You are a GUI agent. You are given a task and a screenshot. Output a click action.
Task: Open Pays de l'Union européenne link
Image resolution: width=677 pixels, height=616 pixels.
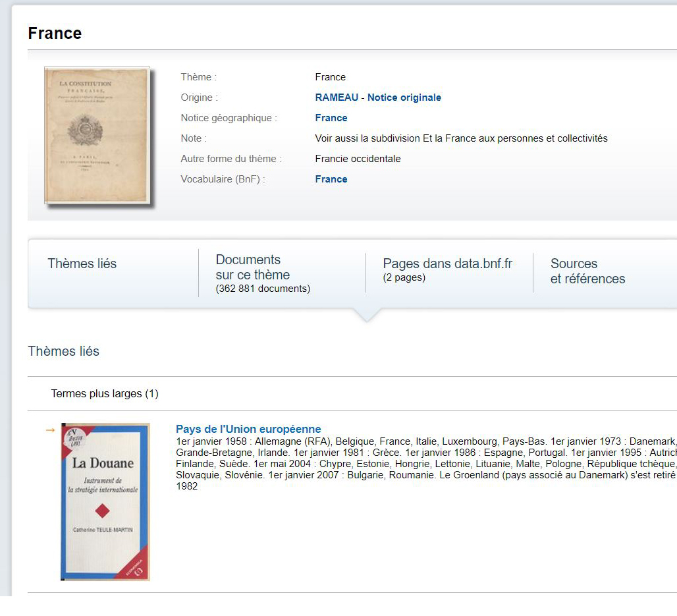point(248,430)
